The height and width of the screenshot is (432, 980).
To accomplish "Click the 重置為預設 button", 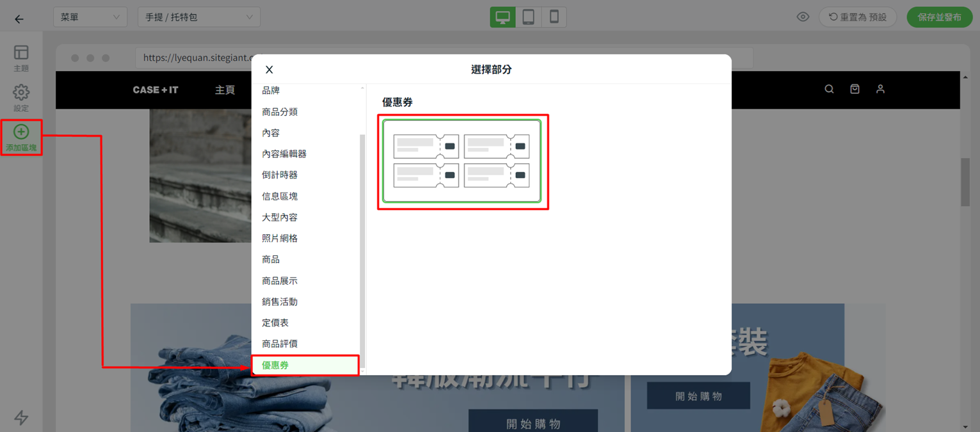I will pyautogui.click(x=858, y=17).
